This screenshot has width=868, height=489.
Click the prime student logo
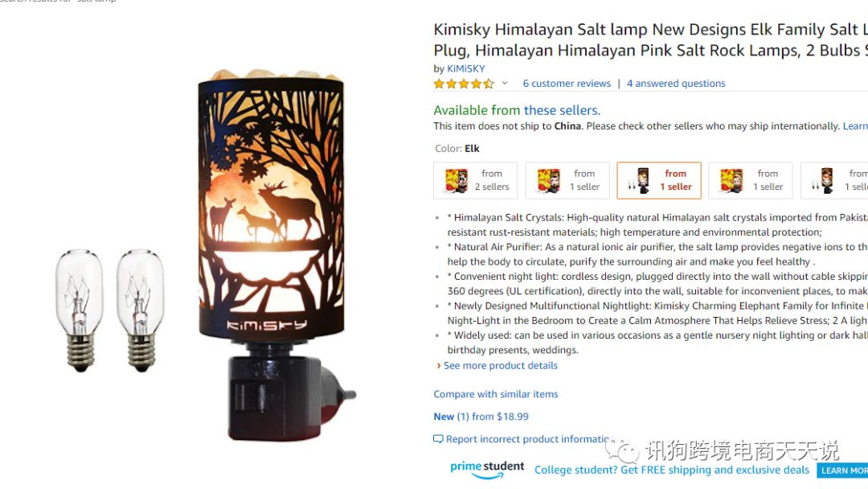point(487,469)
